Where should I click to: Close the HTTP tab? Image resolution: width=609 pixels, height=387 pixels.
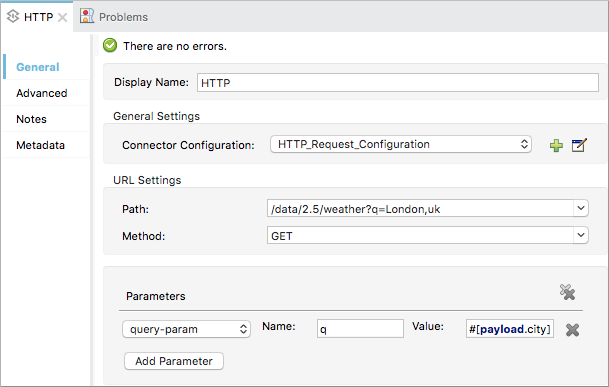coord(62,17)
